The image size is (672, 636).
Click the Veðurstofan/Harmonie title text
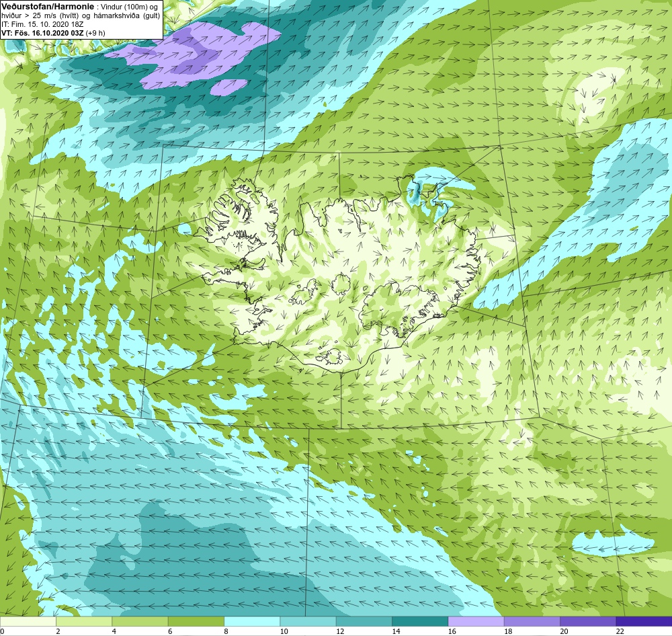tap(47, 7)
